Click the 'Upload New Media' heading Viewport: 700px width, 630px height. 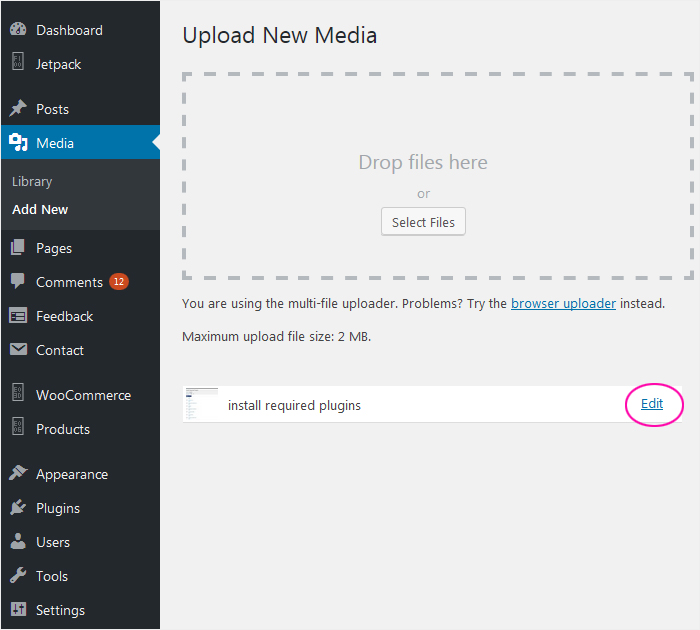coord(280,35)
